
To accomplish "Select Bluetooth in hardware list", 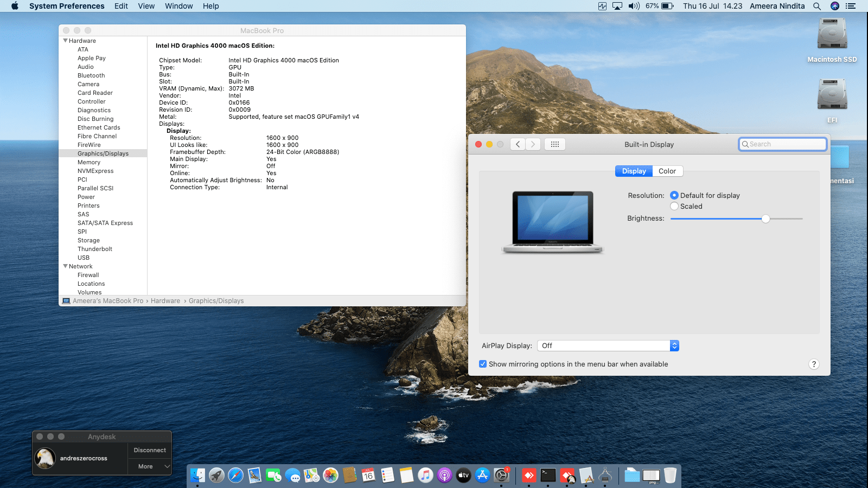I will (91, 75).
